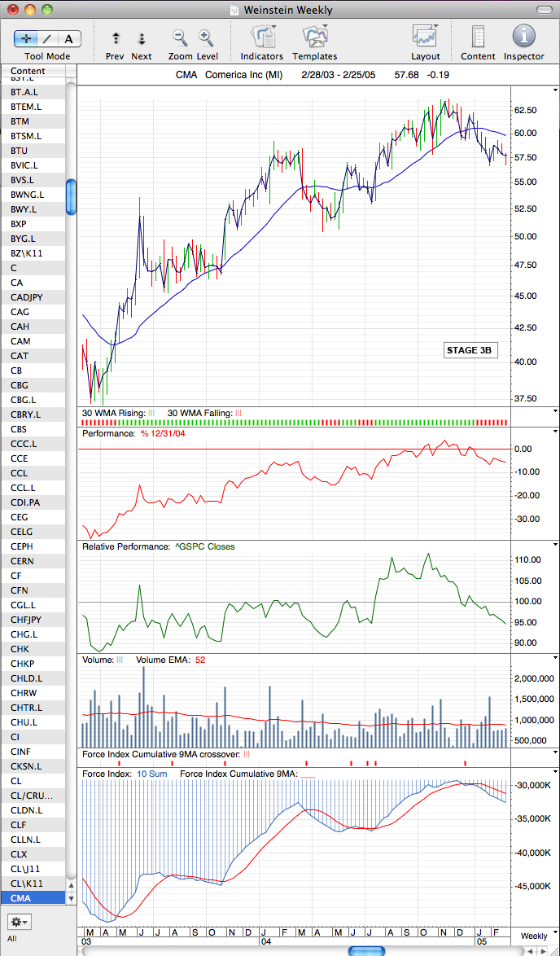This screenshot has height=956, width=560.
Task: Open the price chart pane menu arrow
Action: 555,90
